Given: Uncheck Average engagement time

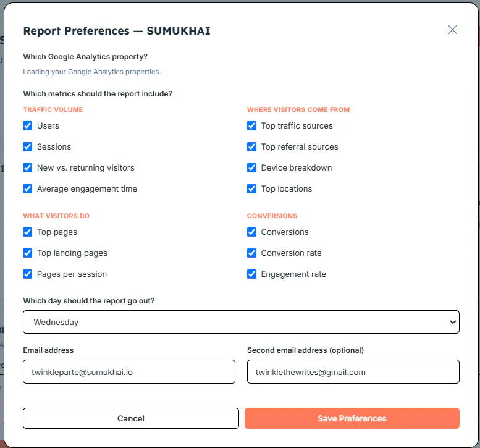Looking at the screenshot, I should pos(28,188).
